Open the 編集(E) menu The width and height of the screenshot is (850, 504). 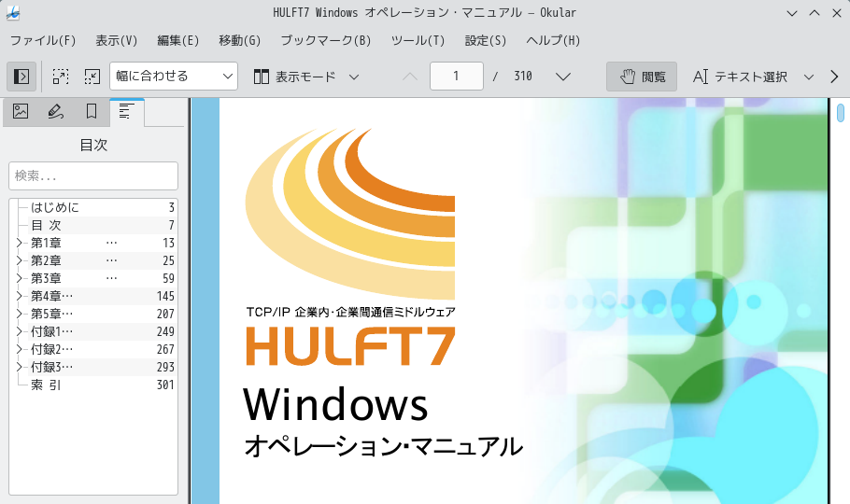point(177,41)
